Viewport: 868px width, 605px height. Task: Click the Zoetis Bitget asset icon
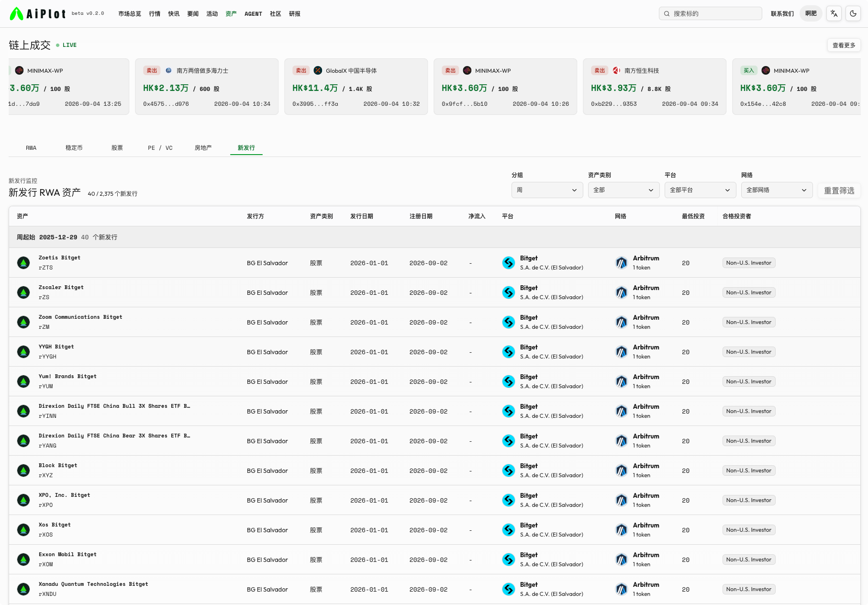coord(23,263)
